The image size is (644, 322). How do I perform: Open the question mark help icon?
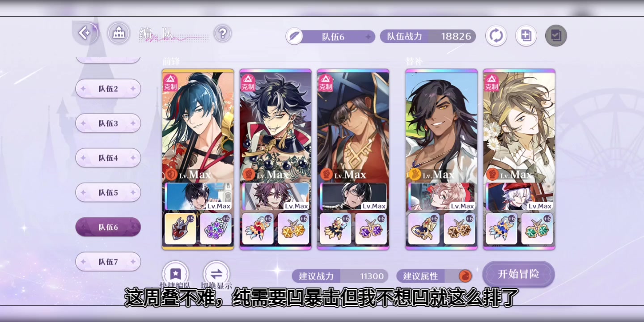click(222, 34)
